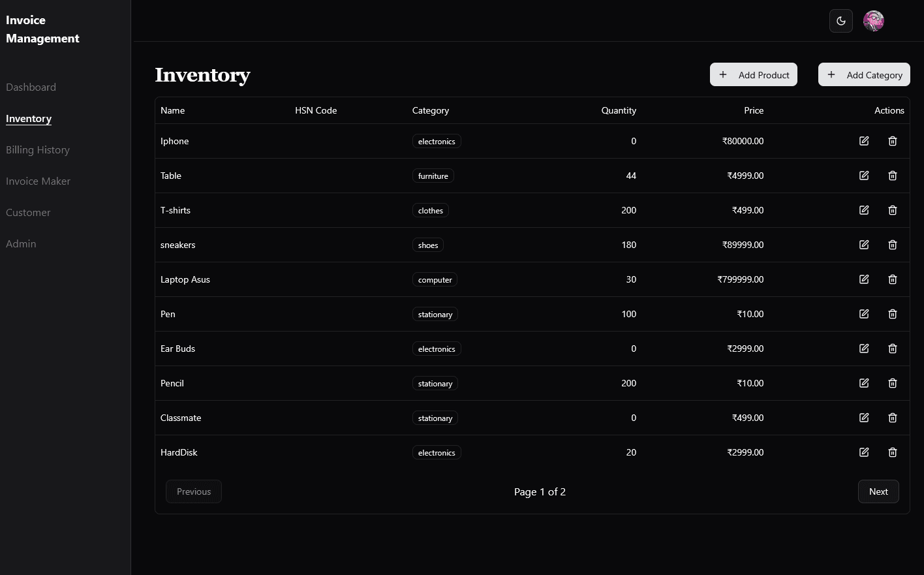The image size is (924, 575).
Task: Edit the Iphone product entry
Action: [x=864, y=141]
